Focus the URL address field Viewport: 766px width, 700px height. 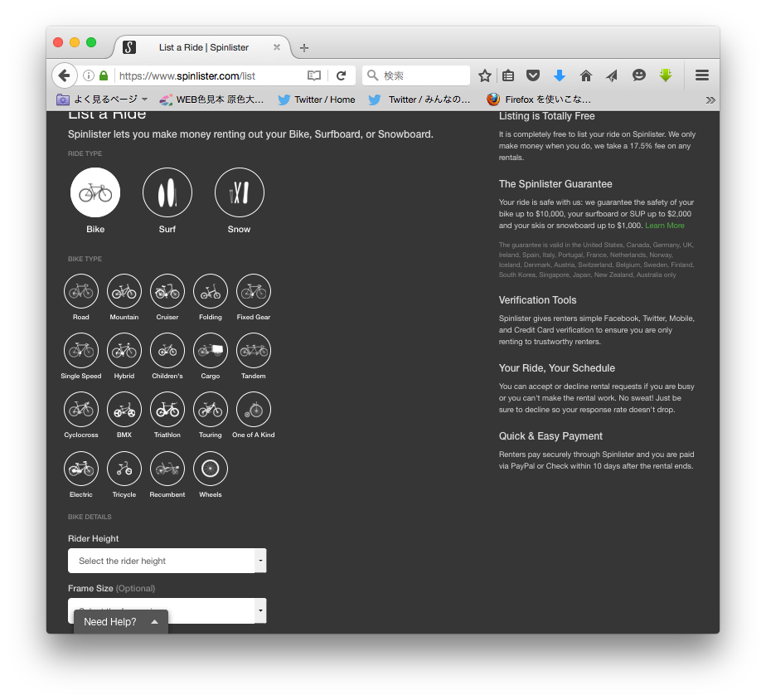(210, 75)
